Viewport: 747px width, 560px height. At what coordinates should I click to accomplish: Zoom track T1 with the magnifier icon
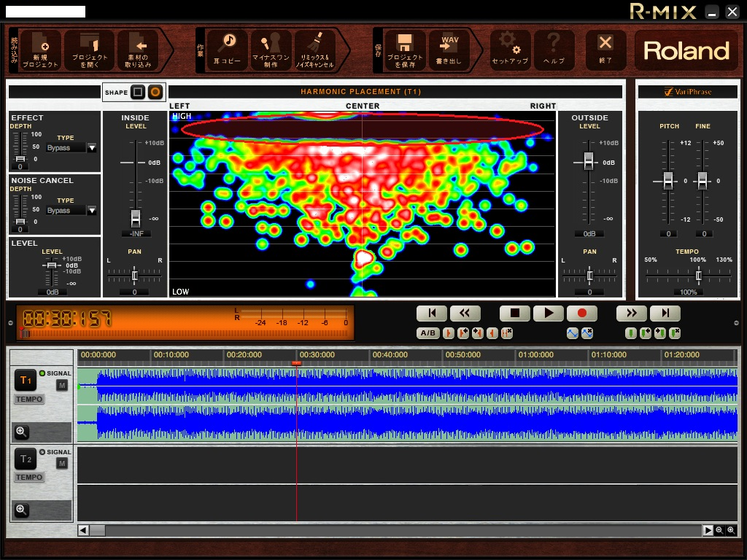21,432
